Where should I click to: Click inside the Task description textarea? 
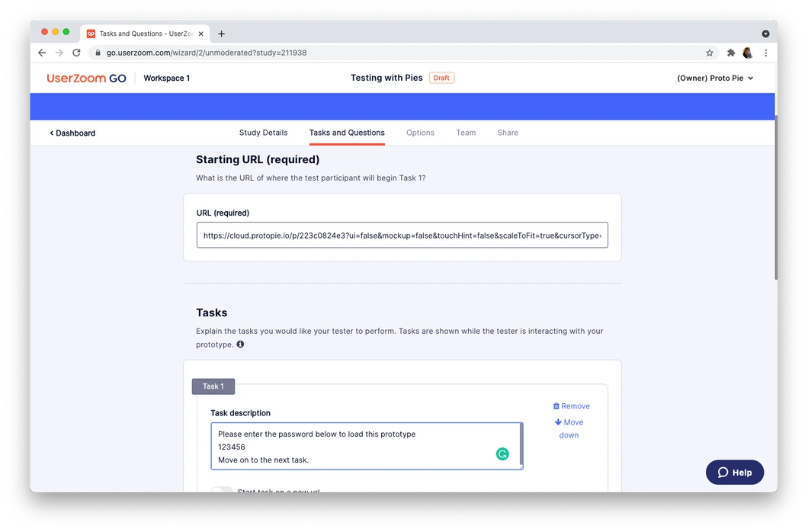pos(365,446)
